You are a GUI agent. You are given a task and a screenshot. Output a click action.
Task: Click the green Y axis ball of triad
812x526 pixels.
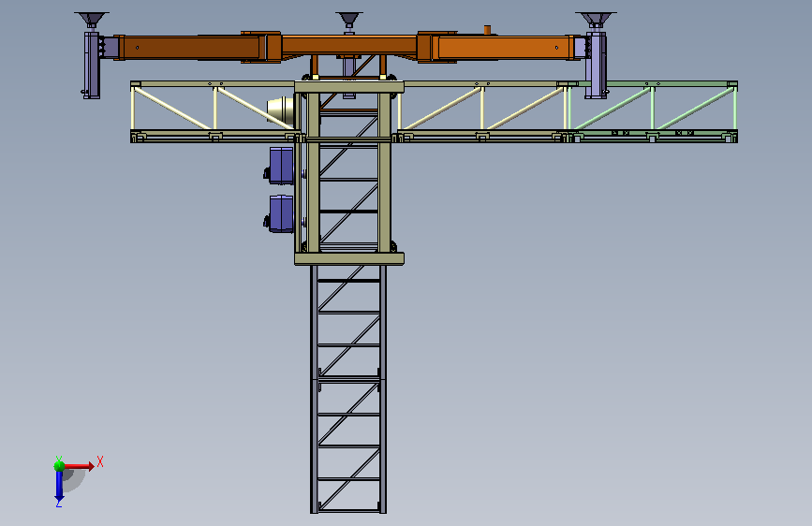[x=59, y=465]
